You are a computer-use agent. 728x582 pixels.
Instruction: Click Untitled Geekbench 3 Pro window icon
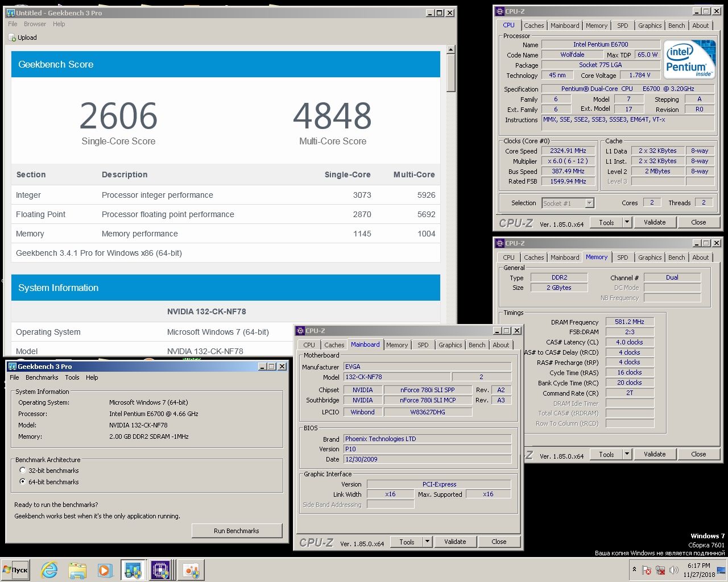[x=10, y=13]
